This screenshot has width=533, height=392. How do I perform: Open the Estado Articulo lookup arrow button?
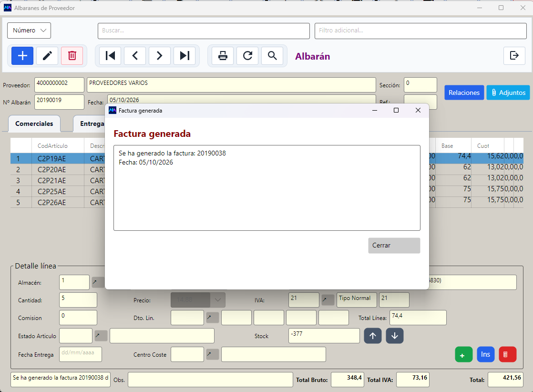coord(101,336)
